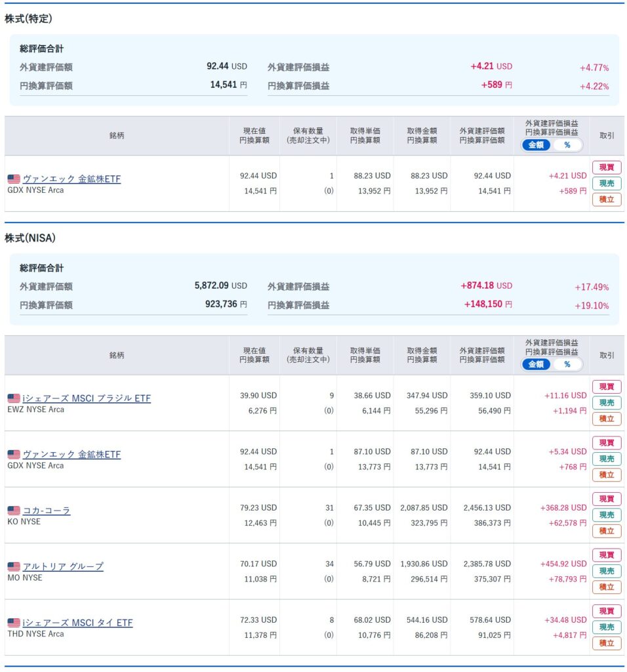The height and width of the screenshot is (672, 627).
Task: Click 現買 button for EWZ Brazil ETF
Action: point(607,387)
